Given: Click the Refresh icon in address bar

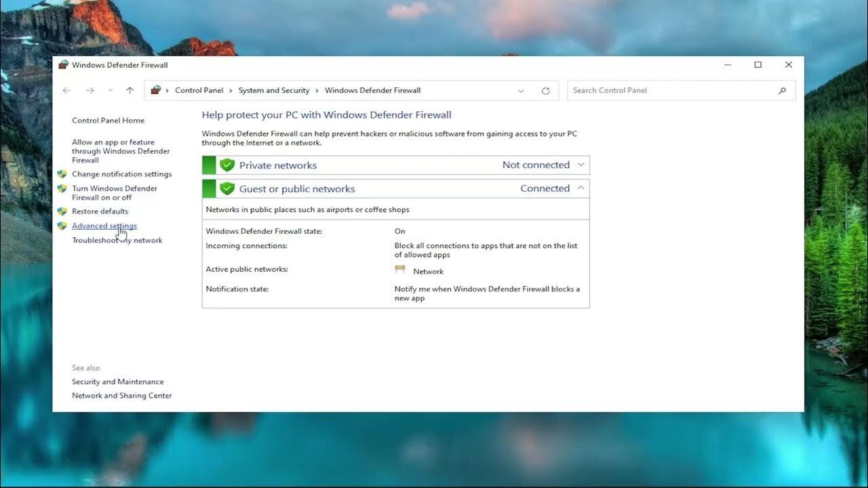Looking at the screenshot, I should coord(545,90).
